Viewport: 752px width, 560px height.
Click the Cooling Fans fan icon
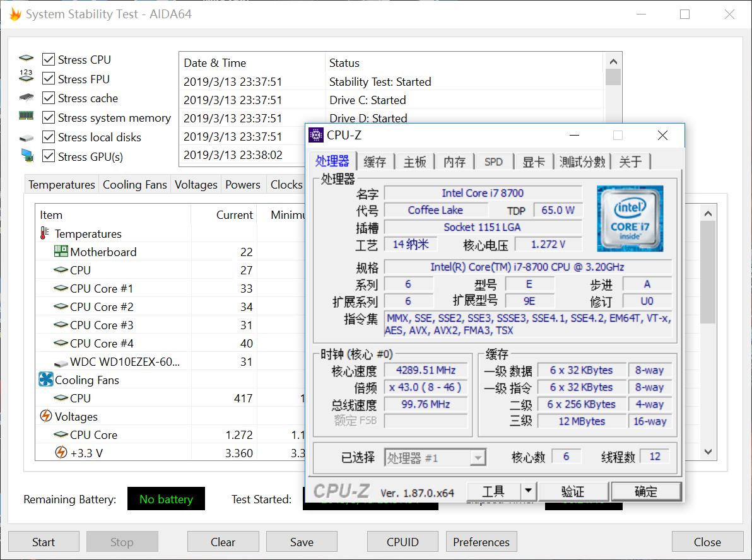(46, 380)
